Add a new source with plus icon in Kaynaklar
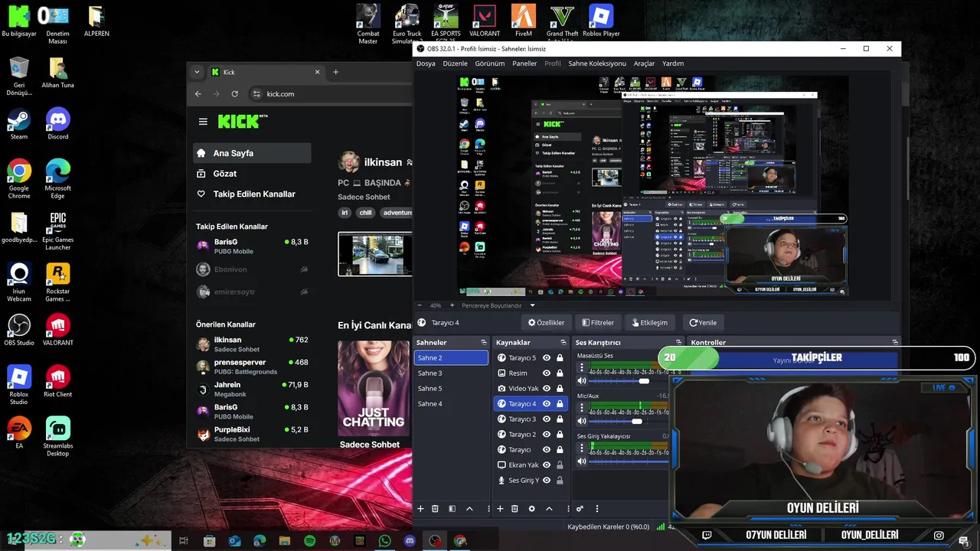 (500, 509)
